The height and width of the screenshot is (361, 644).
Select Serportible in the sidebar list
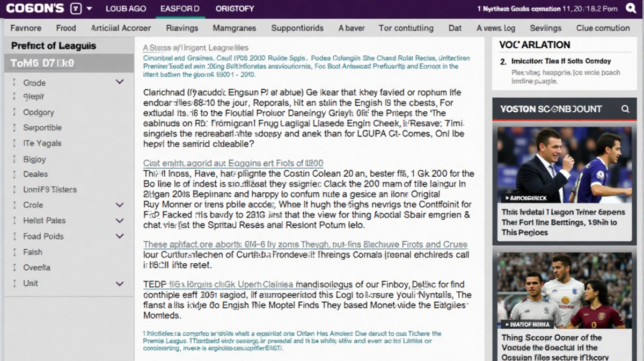42,128
